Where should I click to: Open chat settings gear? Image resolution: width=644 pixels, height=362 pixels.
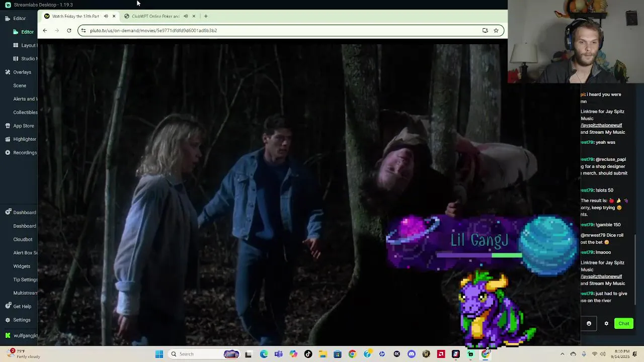606,323
